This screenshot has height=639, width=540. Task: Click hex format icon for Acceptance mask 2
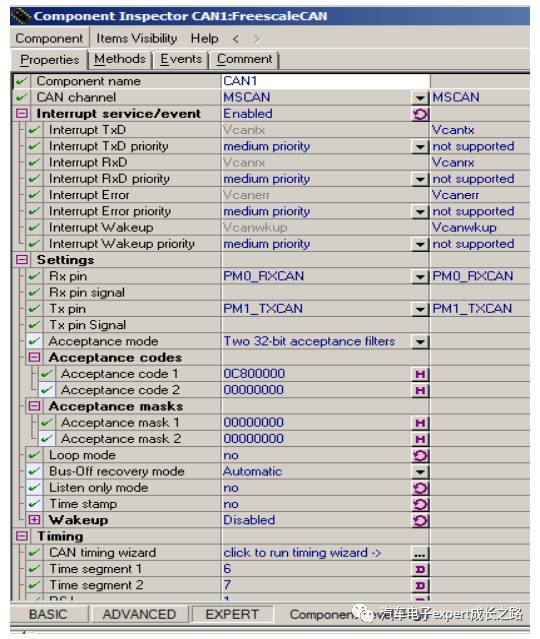pos(420,439)
